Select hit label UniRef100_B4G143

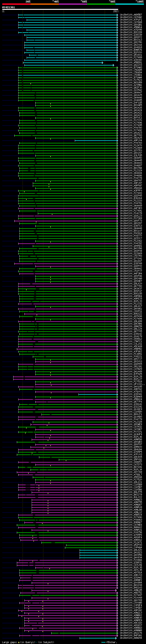click(x=131, y=588)
